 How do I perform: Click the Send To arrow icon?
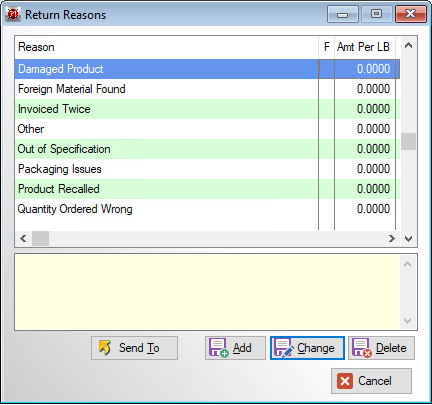[105, 348]
